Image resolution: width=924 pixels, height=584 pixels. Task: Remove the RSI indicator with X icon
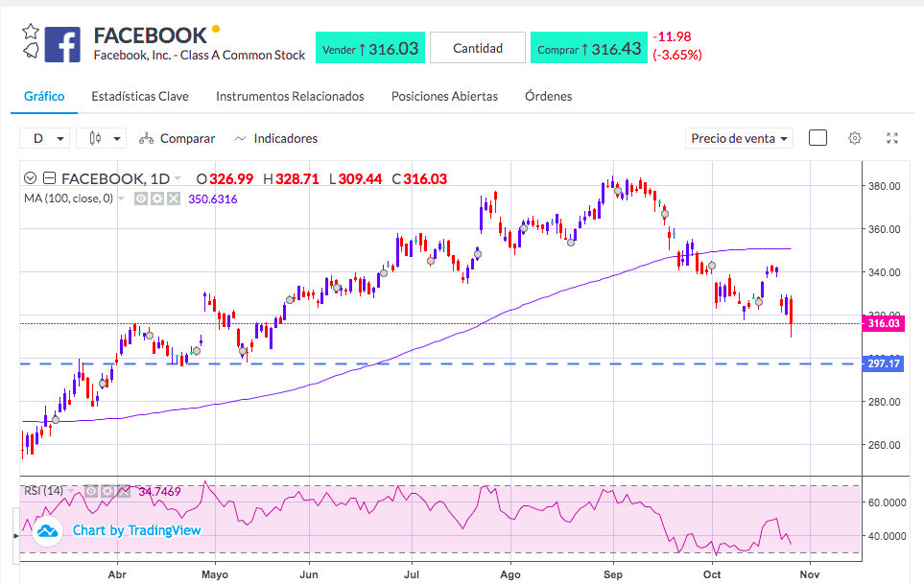click(123, 491)
